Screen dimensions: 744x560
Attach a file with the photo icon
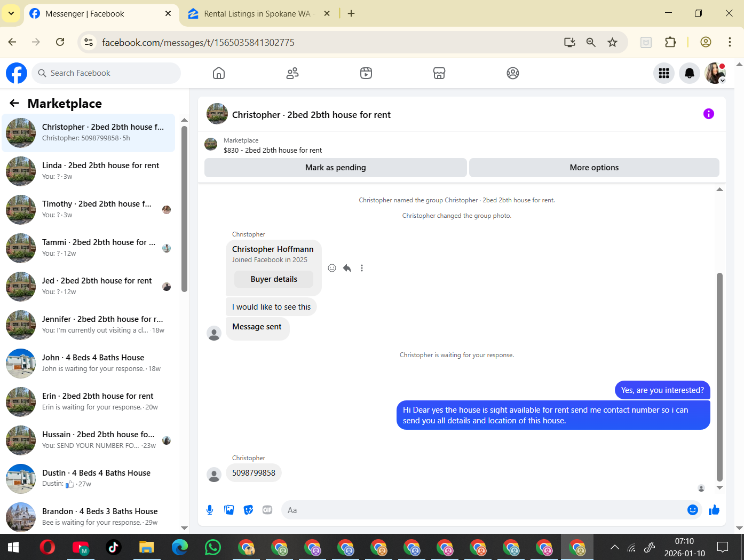pyautogui.click(x=229, y=510)
